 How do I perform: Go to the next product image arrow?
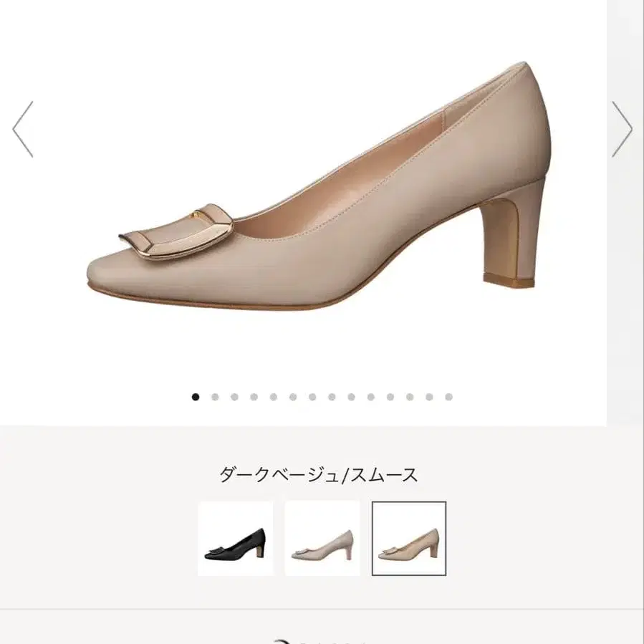point(622,129)
